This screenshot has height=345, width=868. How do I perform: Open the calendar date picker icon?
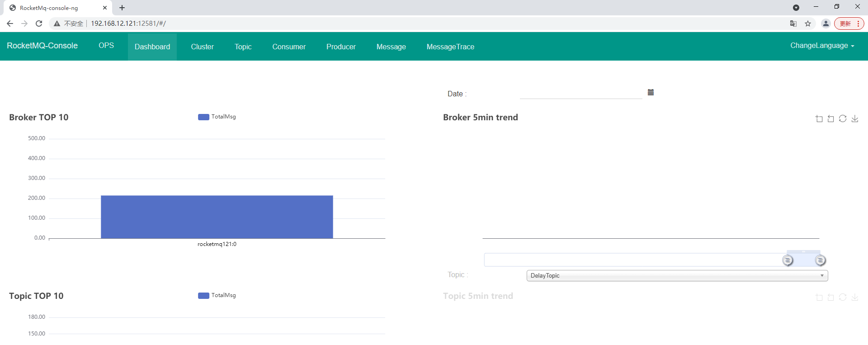click(651, 92)
